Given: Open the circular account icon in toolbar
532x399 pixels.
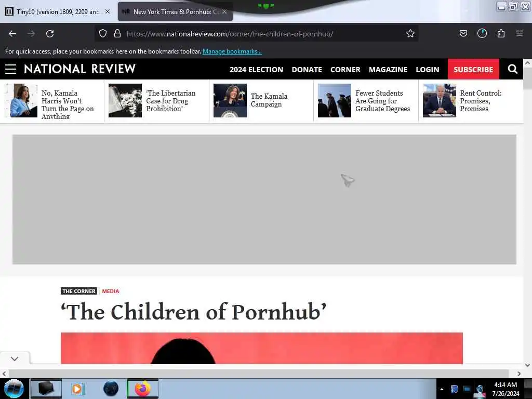Looking at the screenshot, I should (x=482, y=33).
